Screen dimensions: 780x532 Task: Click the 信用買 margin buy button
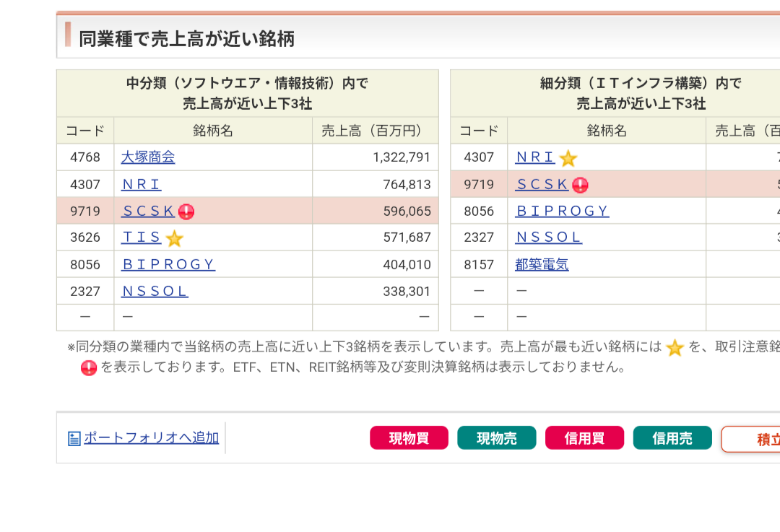[x=584, y=437]
